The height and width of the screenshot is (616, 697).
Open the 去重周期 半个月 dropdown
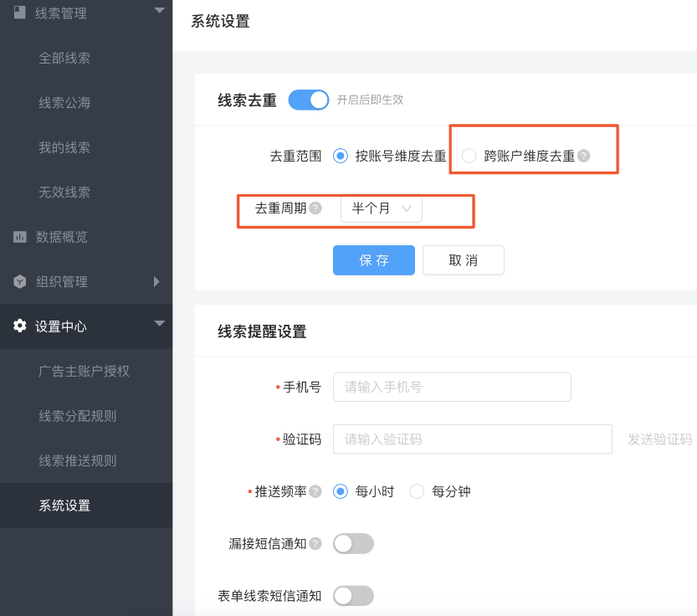(x=381, y=208)
